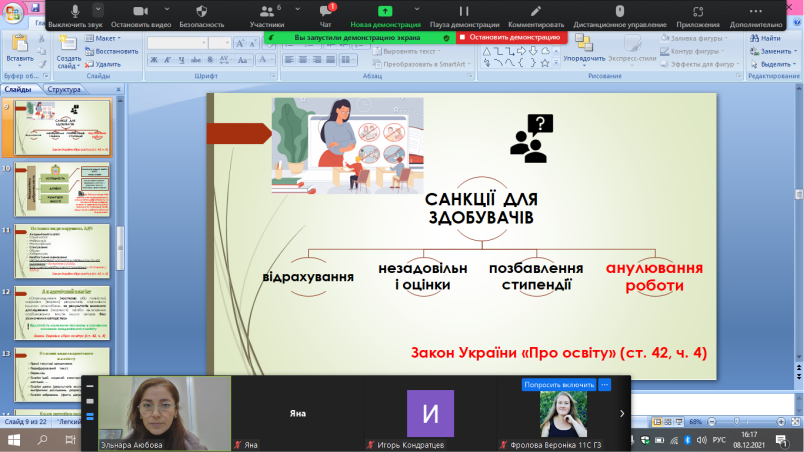This screenshot has width=804, height=452.
Task: Stop video in Zoom toolbar
Action: 140,15
